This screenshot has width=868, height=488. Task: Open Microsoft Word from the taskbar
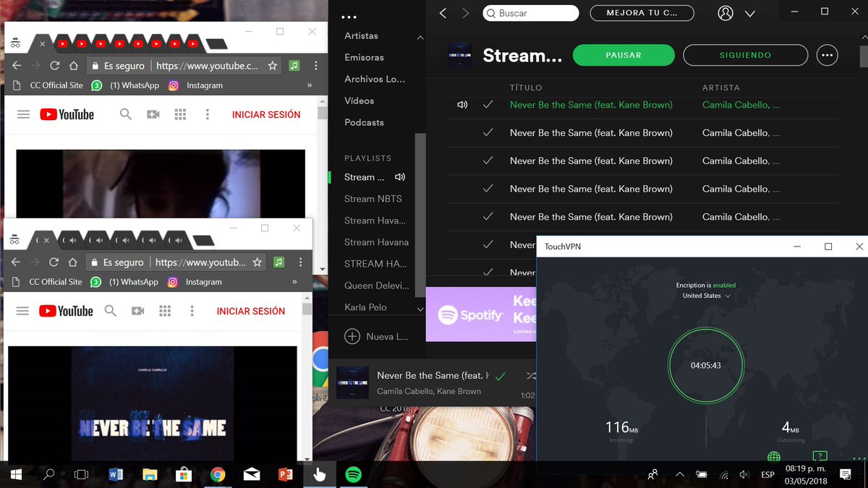point(116,474)
